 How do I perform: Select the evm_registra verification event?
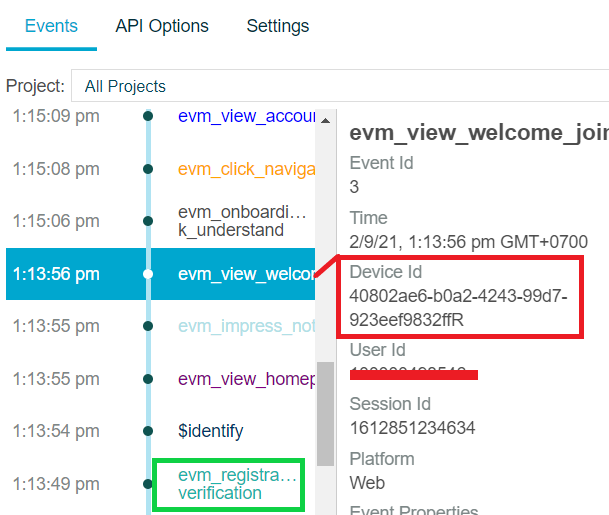pyautogui.click(x=237, y=484)
